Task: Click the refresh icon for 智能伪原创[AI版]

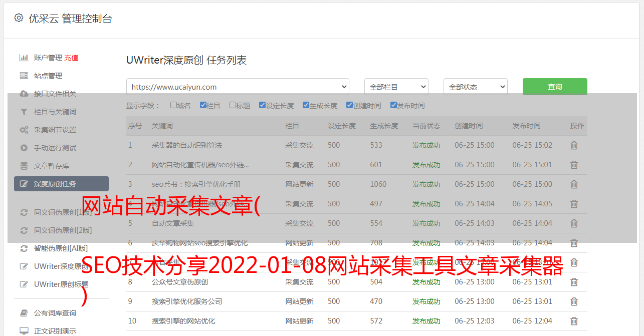Action: pyautogui.click(x=24, y=248)
